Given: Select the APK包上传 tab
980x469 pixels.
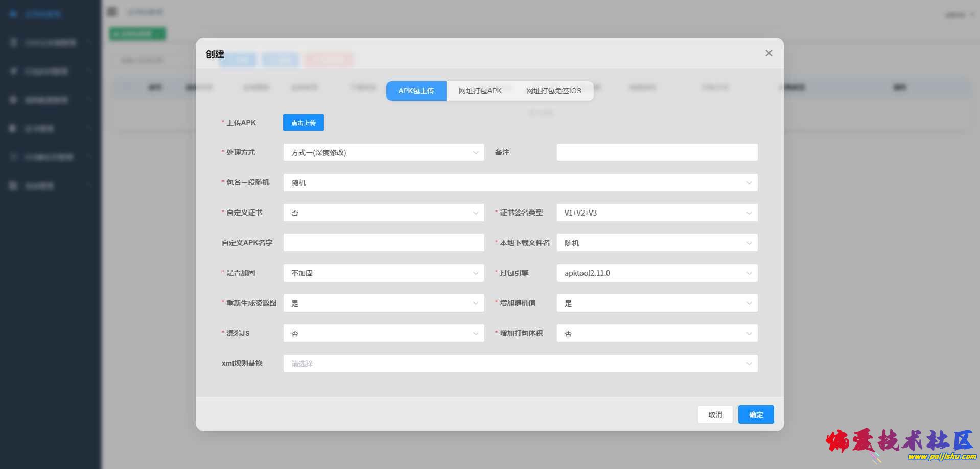Looking at the screenshot, I should click(x=416, y=91).
